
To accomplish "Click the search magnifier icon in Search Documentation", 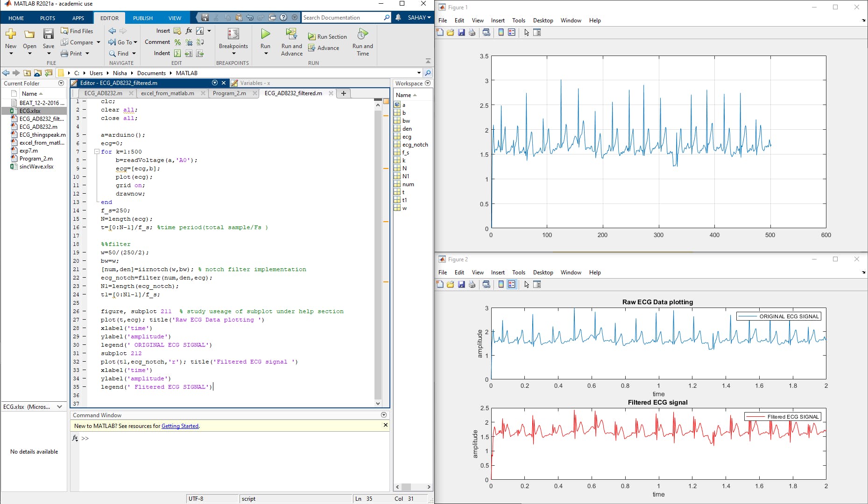I will coord(387,18).
